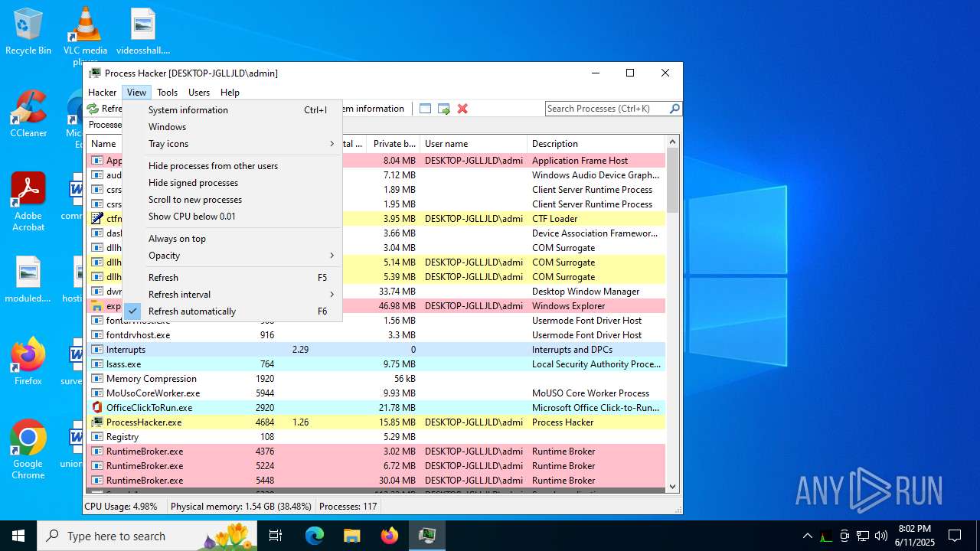980x551 pixels.
Task: Click Windows Start button
Action: point(18,536)
